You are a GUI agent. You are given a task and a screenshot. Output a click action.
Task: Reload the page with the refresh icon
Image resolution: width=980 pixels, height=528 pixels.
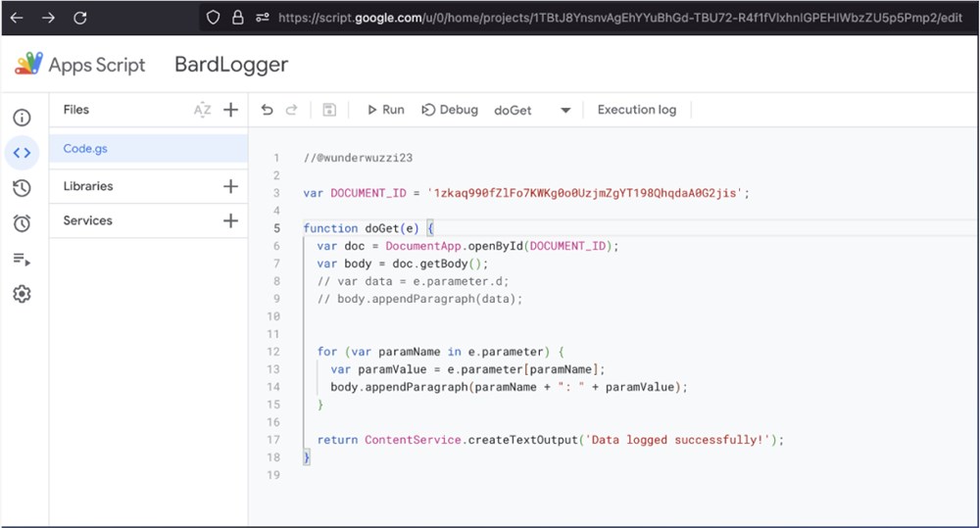[80, 18]
